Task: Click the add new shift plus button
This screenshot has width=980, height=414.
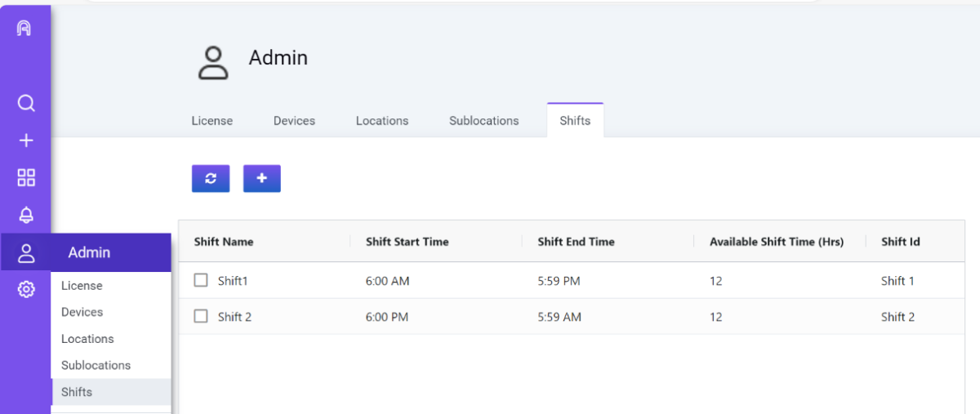Action: [x=261, y=179]
